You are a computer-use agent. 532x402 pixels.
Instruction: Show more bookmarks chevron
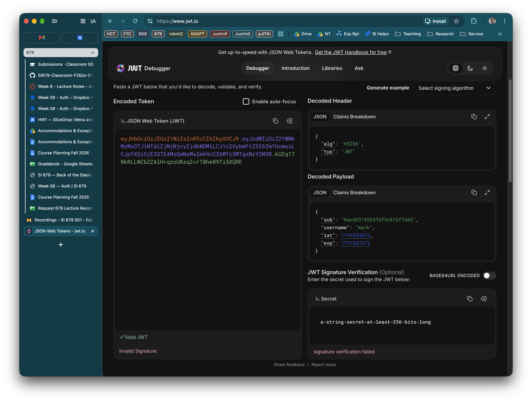500,34
